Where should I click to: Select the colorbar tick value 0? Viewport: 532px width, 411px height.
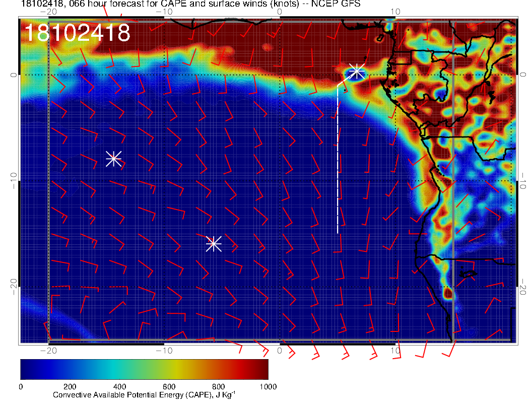pos(21,387)
